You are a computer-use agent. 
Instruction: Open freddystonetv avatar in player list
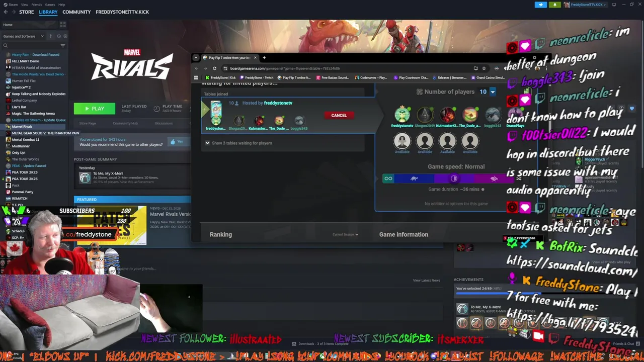[x=402, y=115]
